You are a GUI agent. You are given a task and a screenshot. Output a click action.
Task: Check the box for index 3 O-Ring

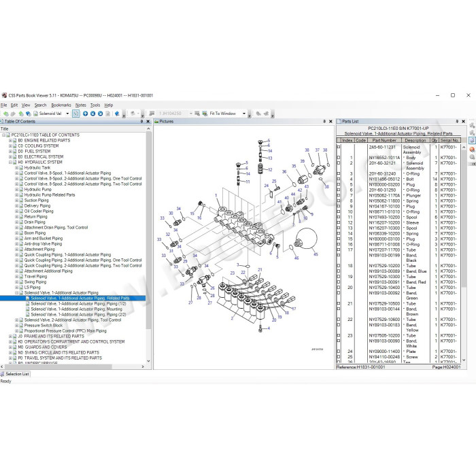(x=339, y=173)
